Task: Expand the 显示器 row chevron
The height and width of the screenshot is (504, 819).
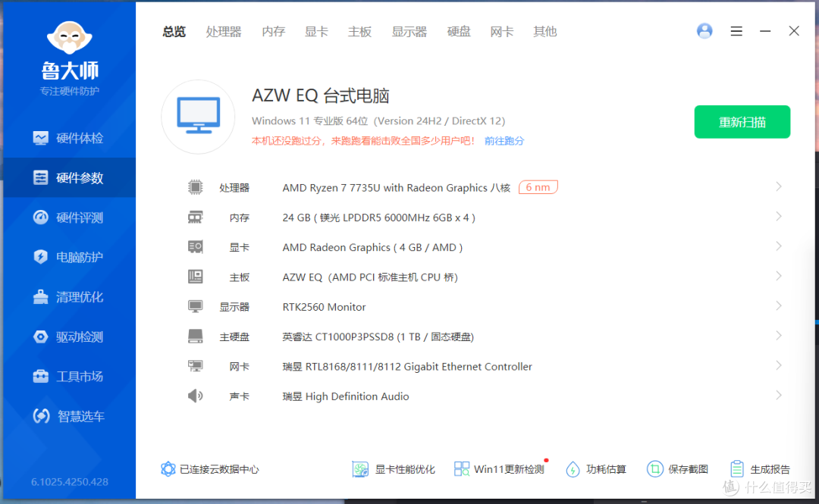Action: point(779,306)
